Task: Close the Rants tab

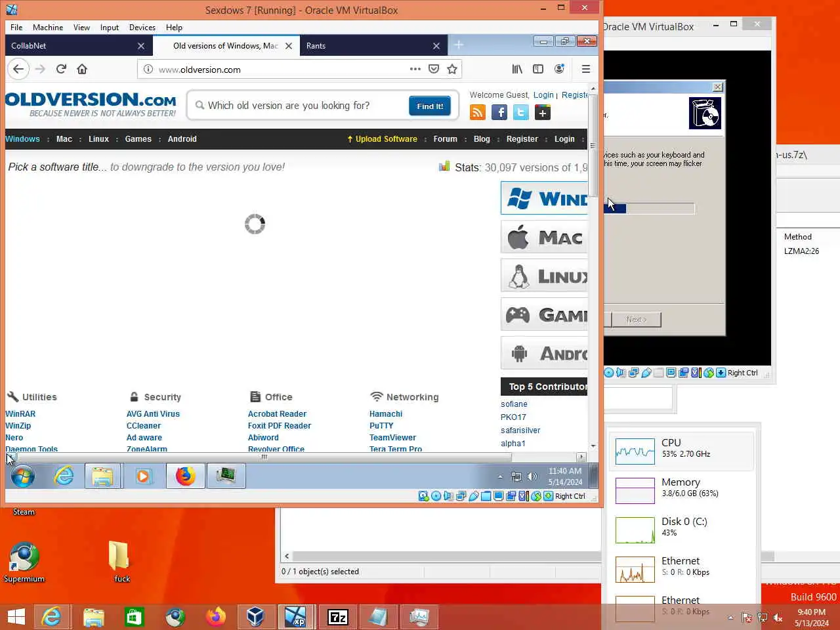Action: point(436,46)
